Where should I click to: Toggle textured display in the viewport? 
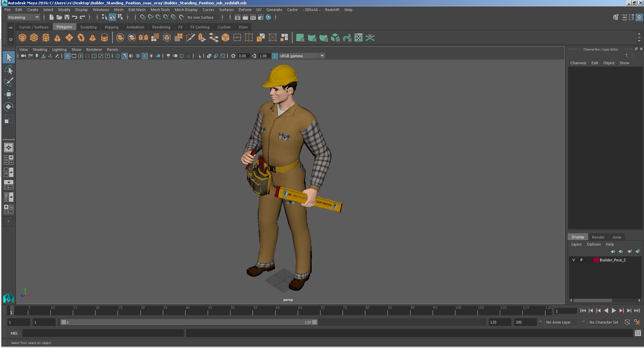(x=145, y=56)
